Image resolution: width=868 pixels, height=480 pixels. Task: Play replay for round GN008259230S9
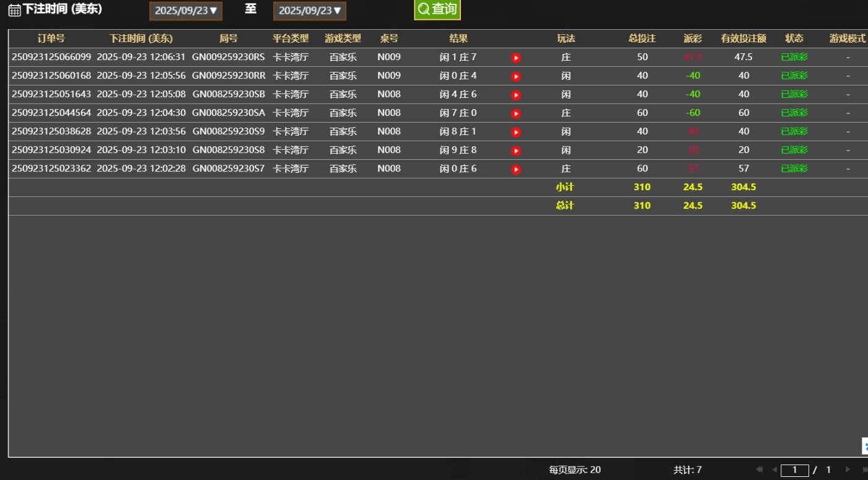[515, 132]
